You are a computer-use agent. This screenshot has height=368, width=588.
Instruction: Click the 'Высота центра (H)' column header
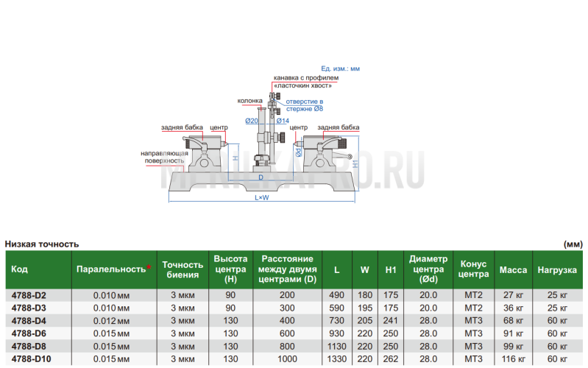coord(230,269)
